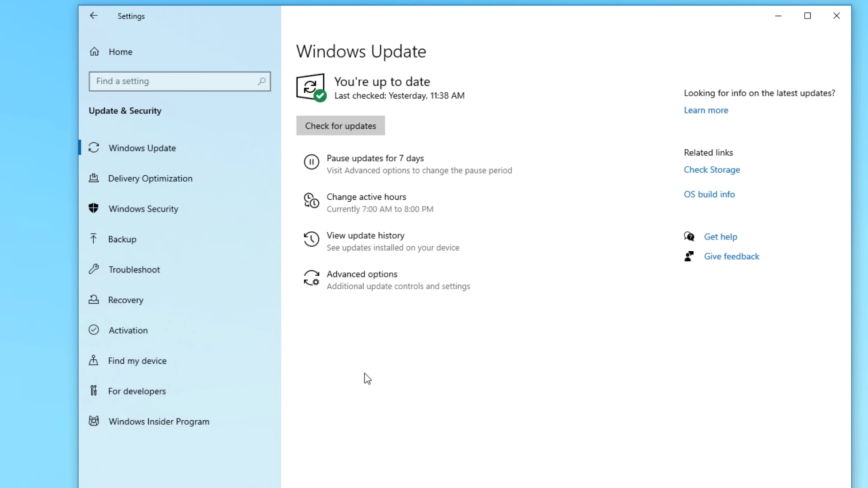868x488 pixels.
Task: Click the back arrow in Settings
Action: [94, 16]
